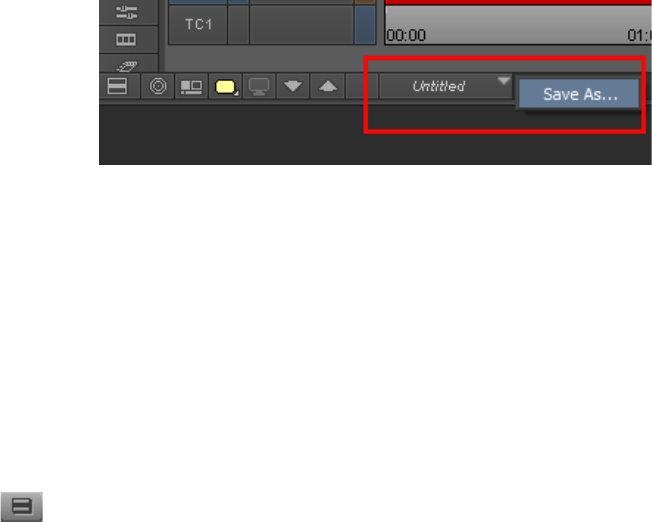Click the dual-rectangle layout icon
This screenshot has height=522, width=652.
pyautogui.click(x=191, y=86)
